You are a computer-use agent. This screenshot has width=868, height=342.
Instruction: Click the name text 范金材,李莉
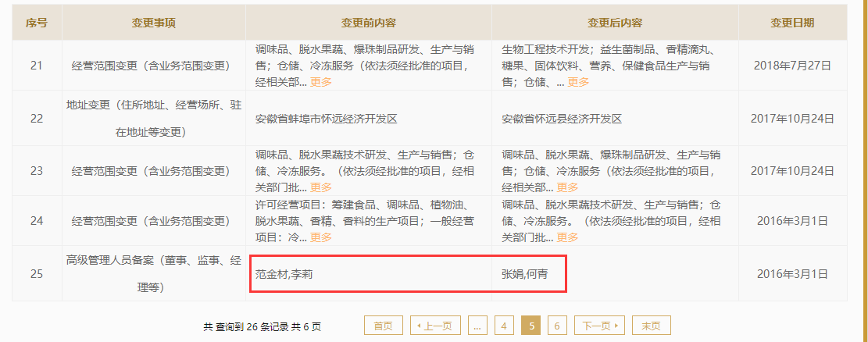284,274
